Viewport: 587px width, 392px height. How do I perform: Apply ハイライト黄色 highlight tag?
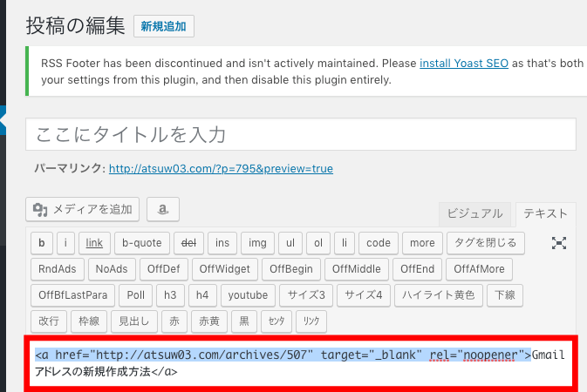coord(439,295)
